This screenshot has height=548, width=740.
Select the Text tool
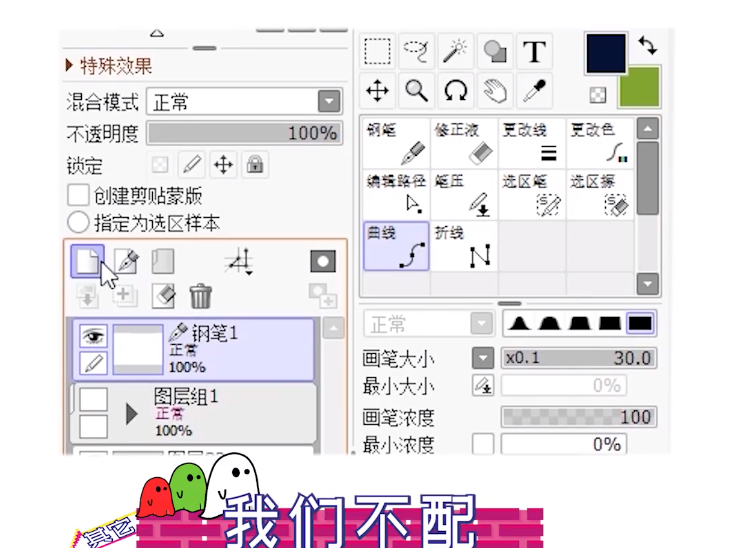click(x=534, y=51)
